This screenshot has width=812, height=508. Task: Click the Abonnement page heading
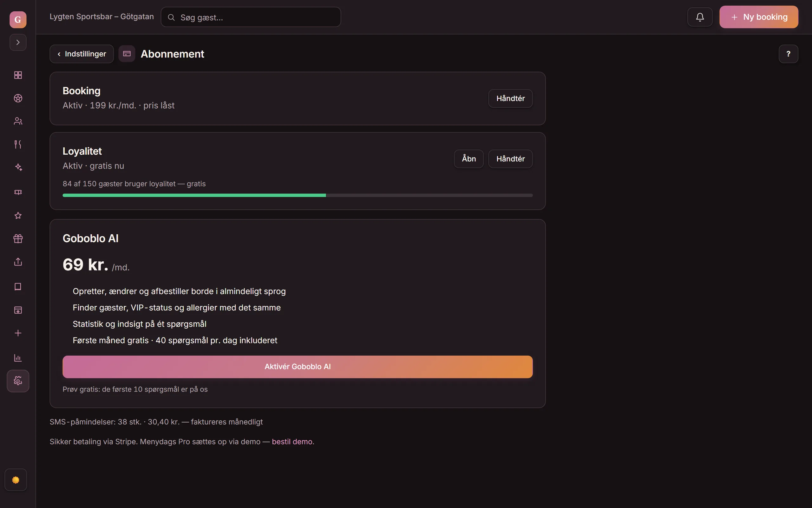point(173,54)
